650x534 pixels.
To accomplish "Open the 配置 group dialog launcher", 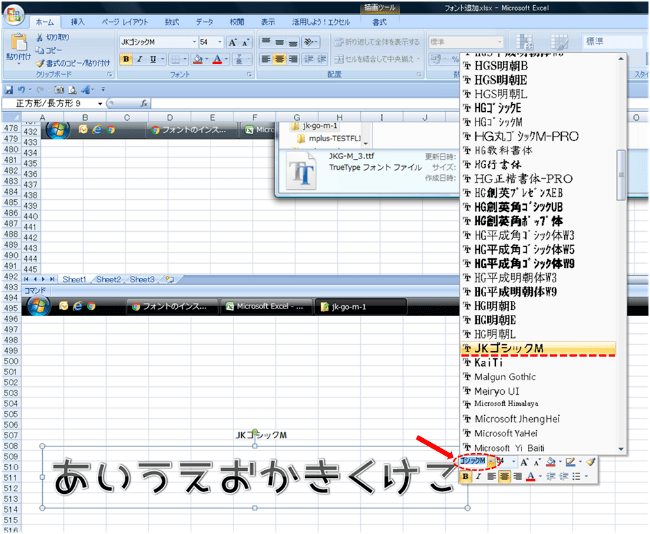I will pos(419,75).
